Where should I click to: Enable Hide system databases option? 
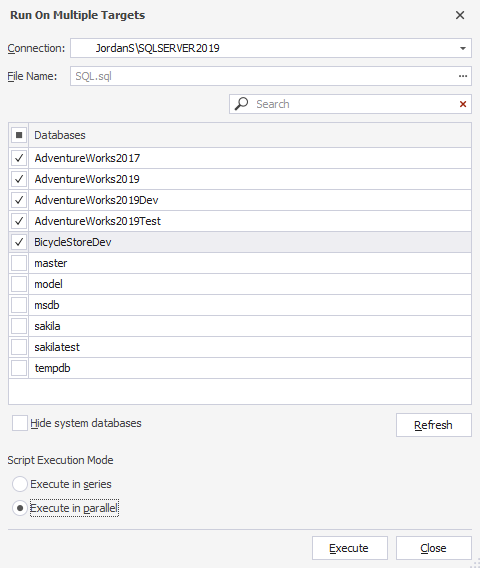click(20, 423)
